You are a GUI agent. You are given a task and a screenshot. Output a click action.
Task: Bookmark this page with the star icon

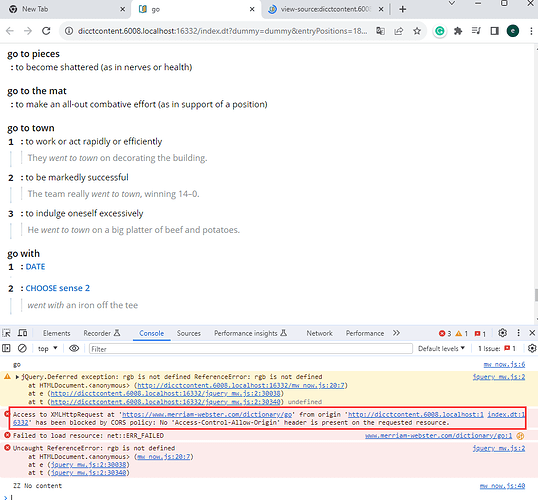[x=417, y=31]
